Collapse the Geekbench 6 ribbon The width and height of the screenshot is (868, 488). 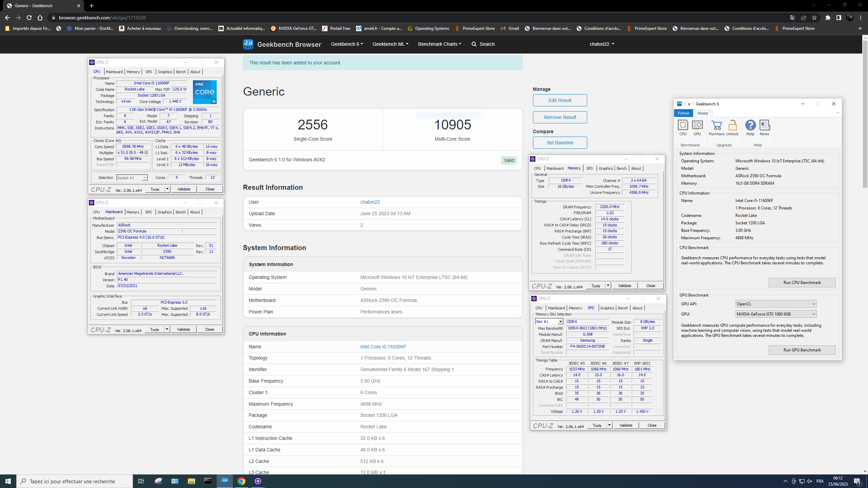point(837,113)
